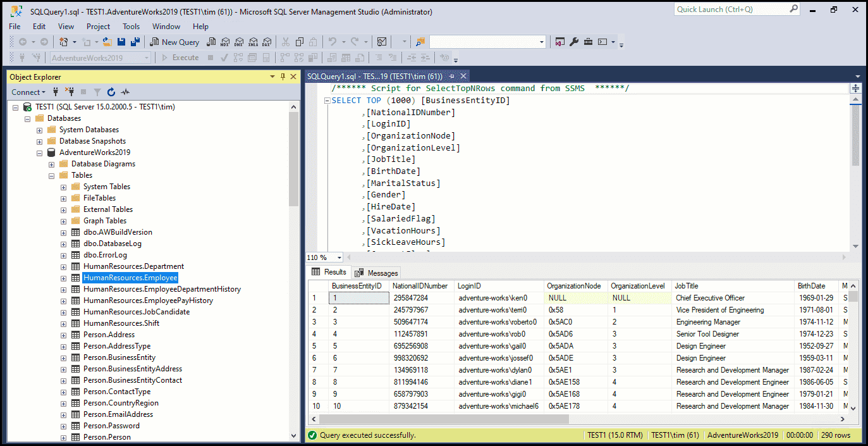Screen dimensions: 868x446
Task: Expand the Person.Address table node
Action: click(63, 334)
